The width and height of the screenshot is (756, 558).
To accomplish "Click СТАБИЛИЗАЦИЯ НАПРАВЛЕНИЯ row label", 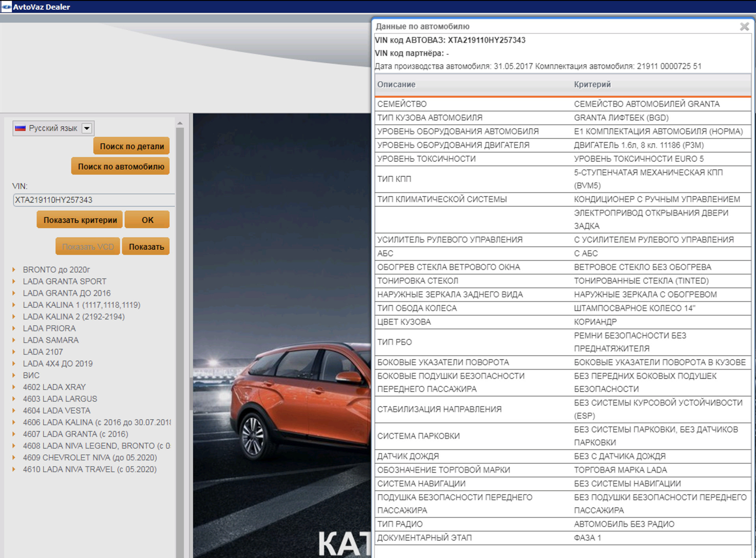I will [439, 409].
